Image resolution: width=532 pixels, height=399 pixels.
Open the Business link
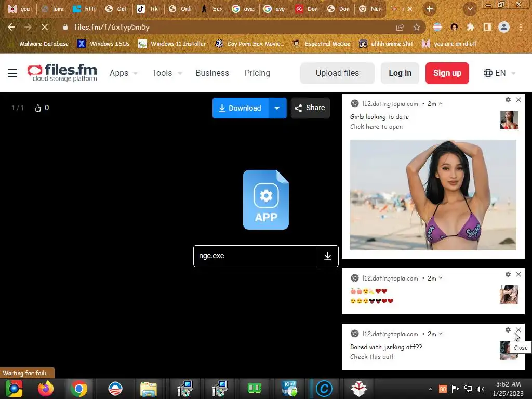pyautogui.click(x=212, y=73)
